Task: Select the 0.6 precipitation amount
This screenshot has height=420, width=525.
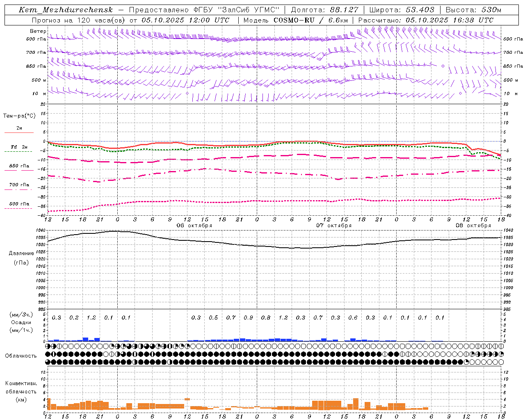Action: pyautogui.click(x=353, y=317)
